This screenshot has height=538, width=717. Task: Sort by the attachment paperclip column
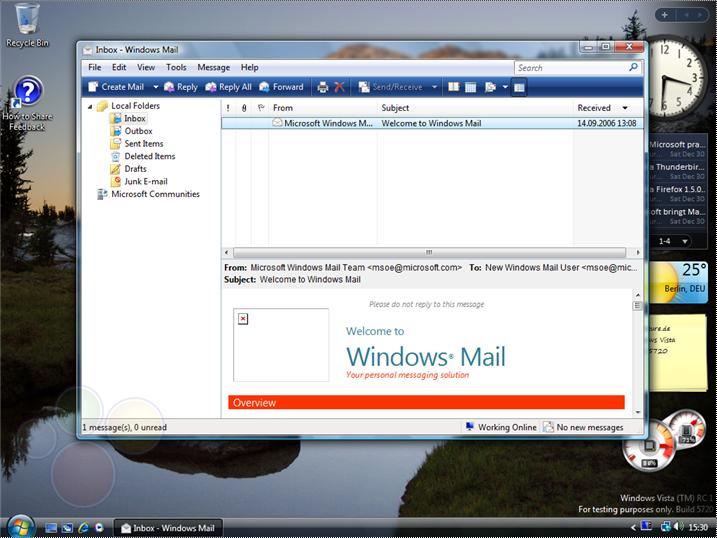(x=244, y=108)
